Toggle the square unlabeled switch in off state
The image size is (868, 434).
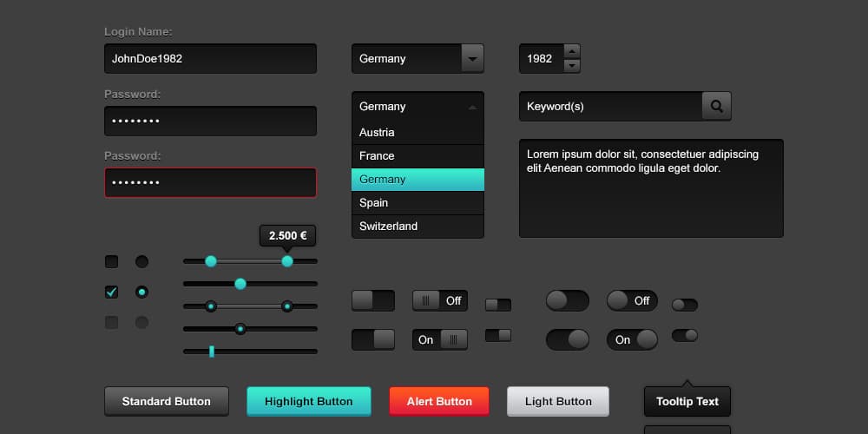(373, 300)
